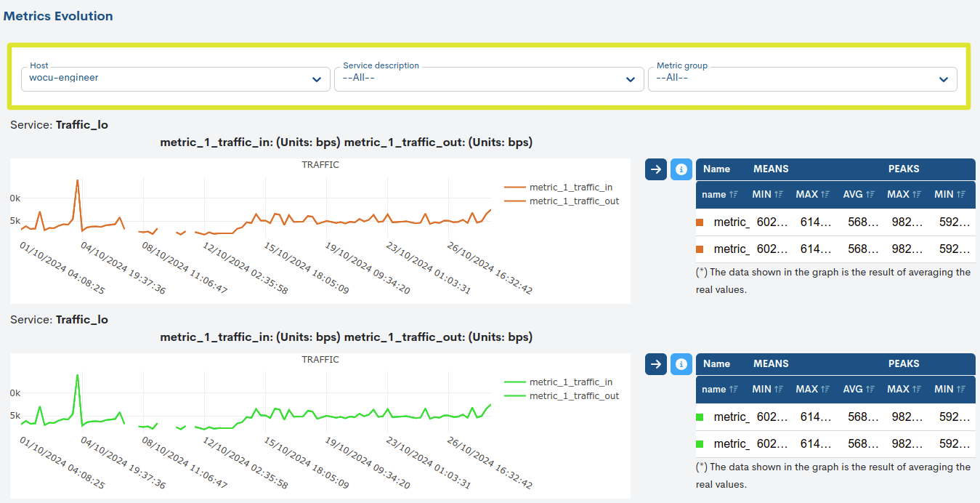The width and height of the screenshot is (980, 503).
Task: Toggle metric_1_traffic_in in the green chart legend
Action: point(559,382)
